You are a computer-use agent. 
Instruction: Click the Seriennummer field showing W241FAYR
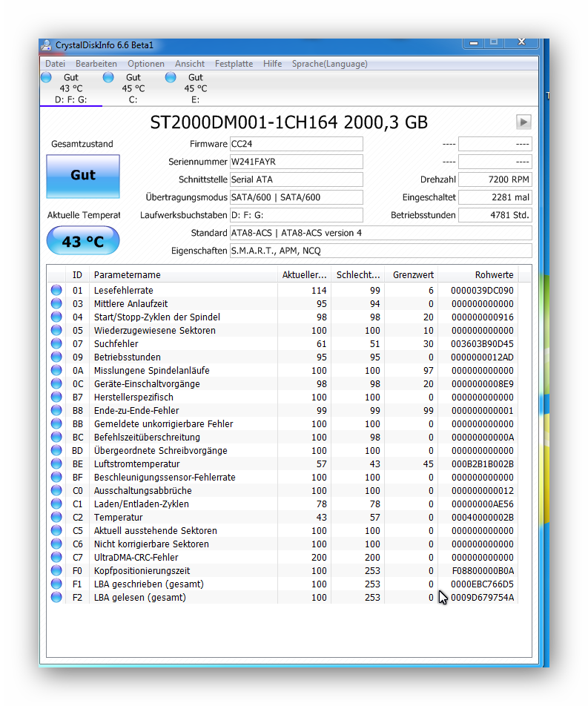pos(295,162)
